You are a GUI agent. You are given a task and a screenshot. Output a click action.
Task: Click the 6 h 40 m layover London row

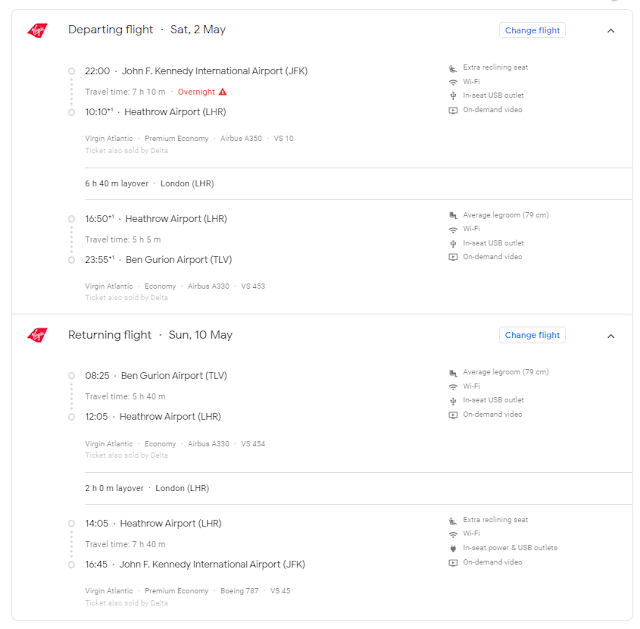(x=149, y=184)
